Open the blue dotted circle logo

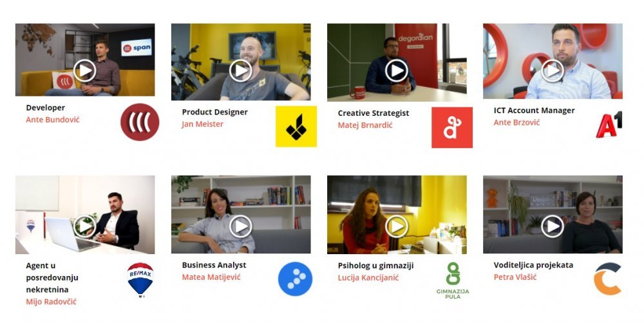(x=295, y=279)
